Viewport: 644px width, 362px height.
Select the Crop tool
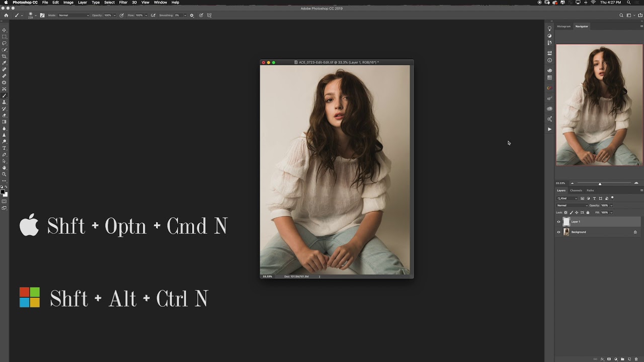[x=5, y=56]
